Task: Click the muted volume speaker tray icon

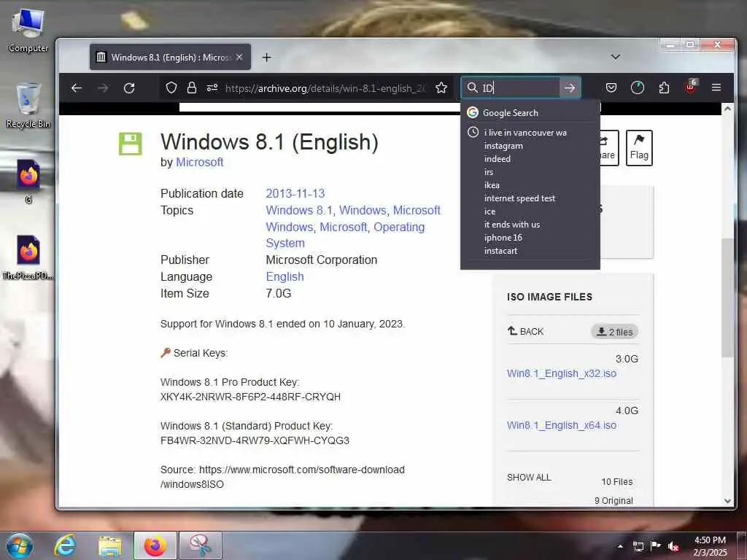Action: 673,546
